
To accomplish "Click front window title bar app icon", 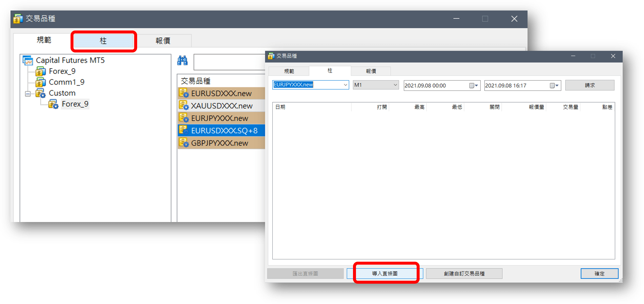I will (x=271, y=56).
